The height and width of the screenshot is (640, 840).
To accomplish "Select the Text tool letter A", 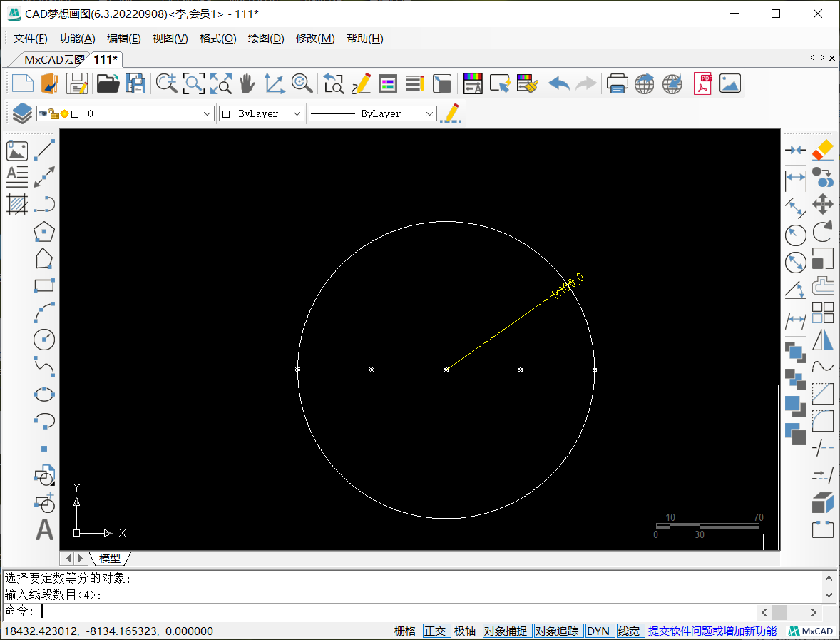I will click(44, 529).
